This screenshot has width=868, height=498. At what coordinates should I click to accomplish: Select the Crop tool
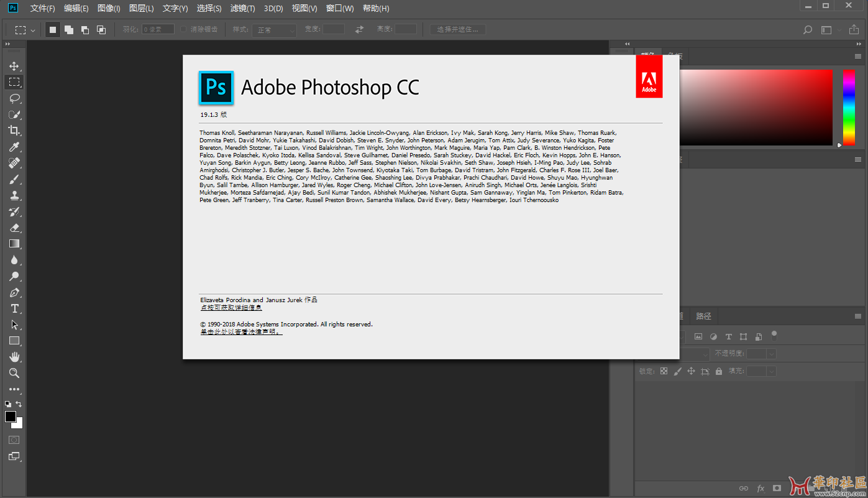click(14, 131)
